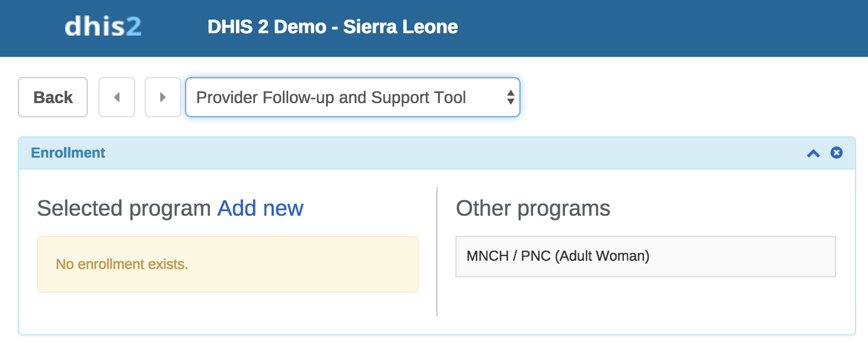Viewport: 868px width, 352px height.
Task: Click the vertical divider between program sections
Action: click(x=437, y=252)
